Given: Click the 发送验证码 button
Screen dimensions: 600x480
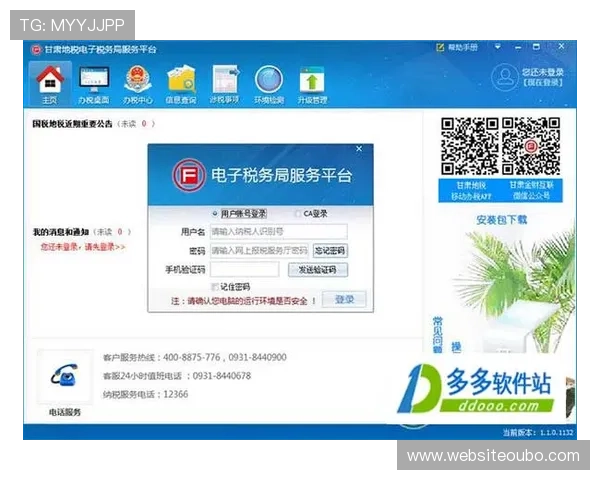Looking at the screenshot, I should [318, 270].
